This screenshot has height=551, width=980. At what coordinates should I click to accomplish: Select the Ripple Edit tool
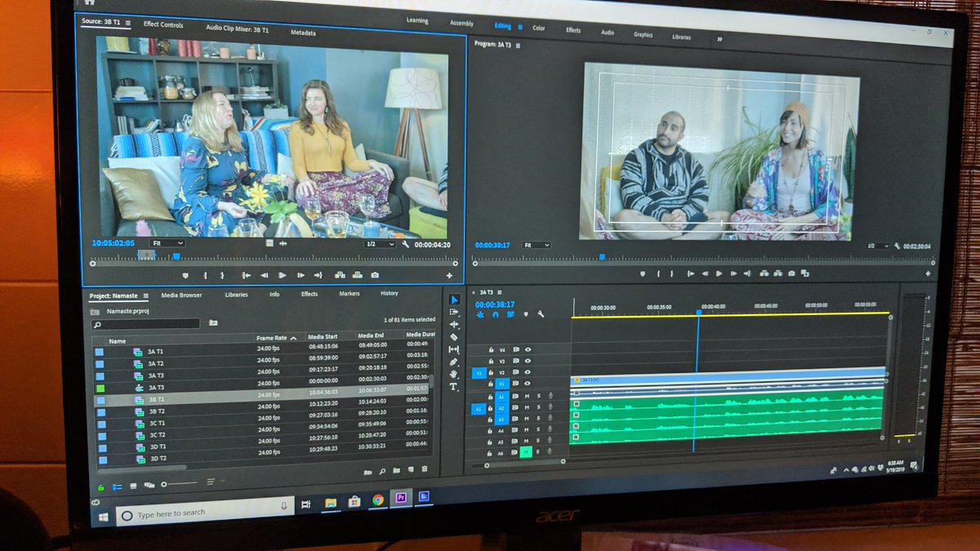coord(454,324)
